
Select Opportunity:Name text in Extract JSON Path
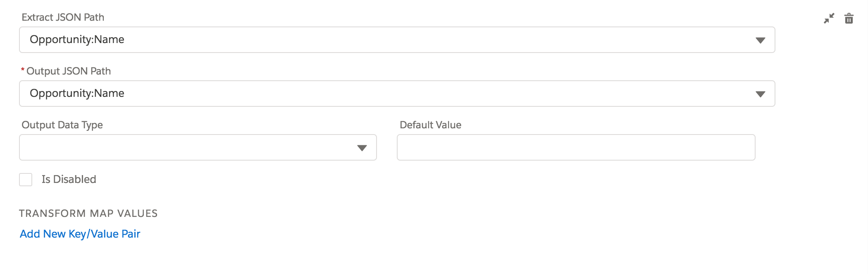[77, 39]
